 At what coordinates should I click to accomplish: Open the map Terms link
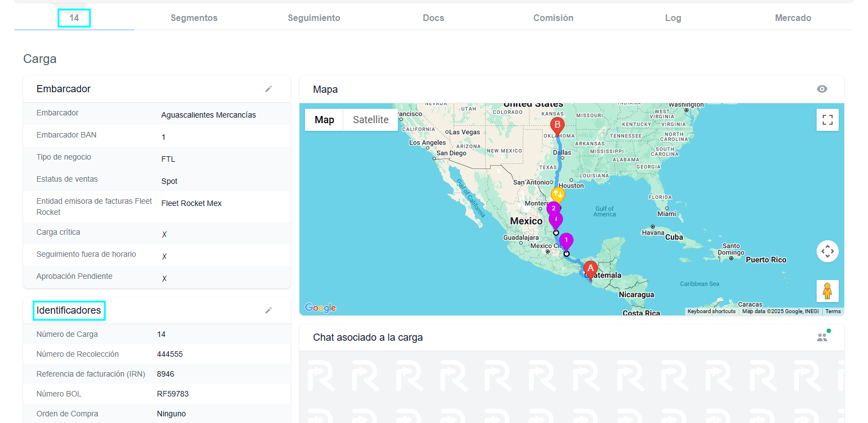[x=833, y=311]
